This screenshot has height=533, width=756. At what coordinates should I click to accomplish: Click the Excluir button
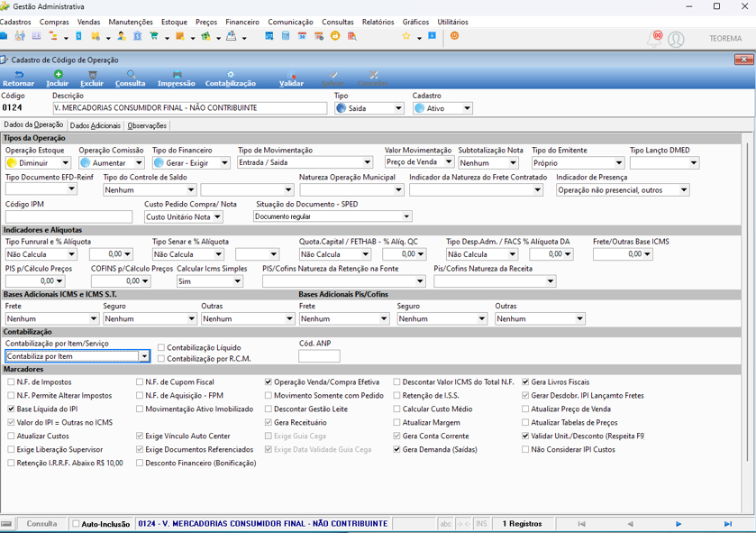92,78
